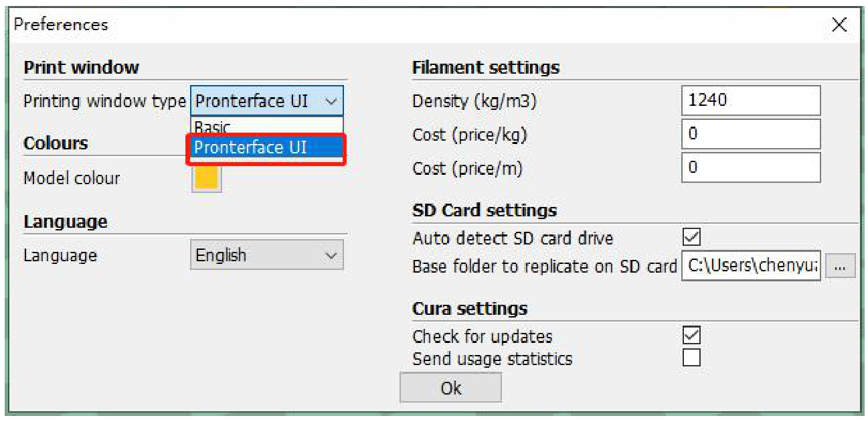Enable Send usage statistics checkbox
The width and height of the screenshot is (868, 422).
click(x=691, y=357)
